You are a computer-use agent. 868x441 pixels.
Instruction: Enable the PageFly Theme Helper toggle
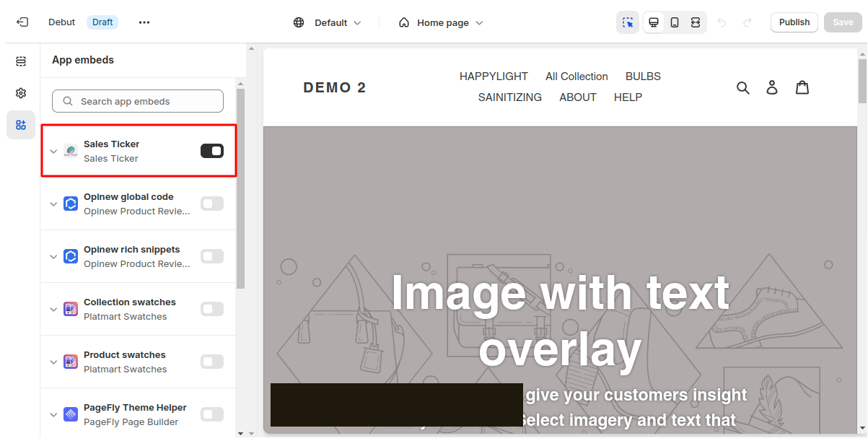coord(212,414)
